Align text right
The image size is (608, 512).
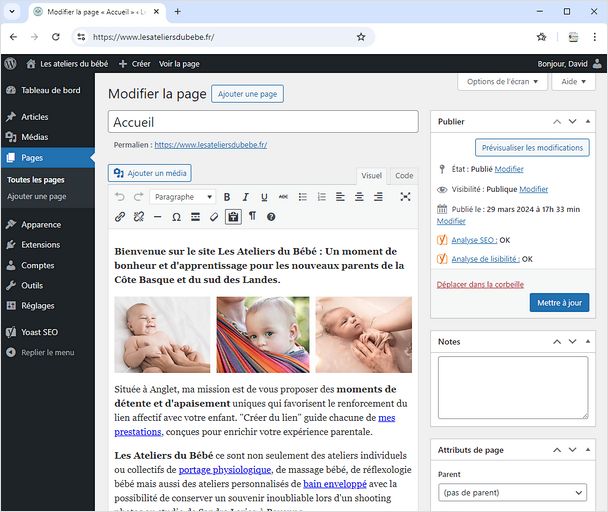(x=378, y=197)
